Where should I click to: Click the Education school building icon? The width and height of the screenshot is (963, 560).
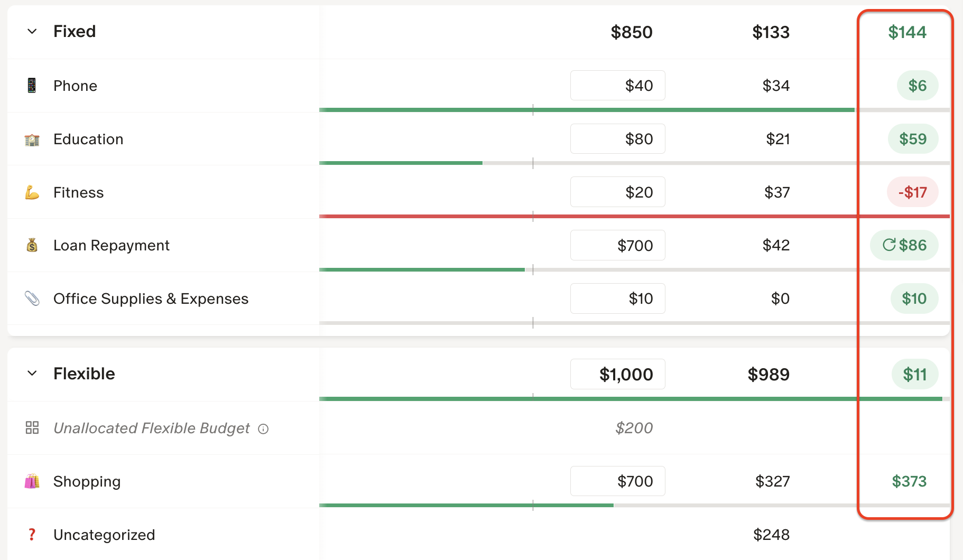32,139
